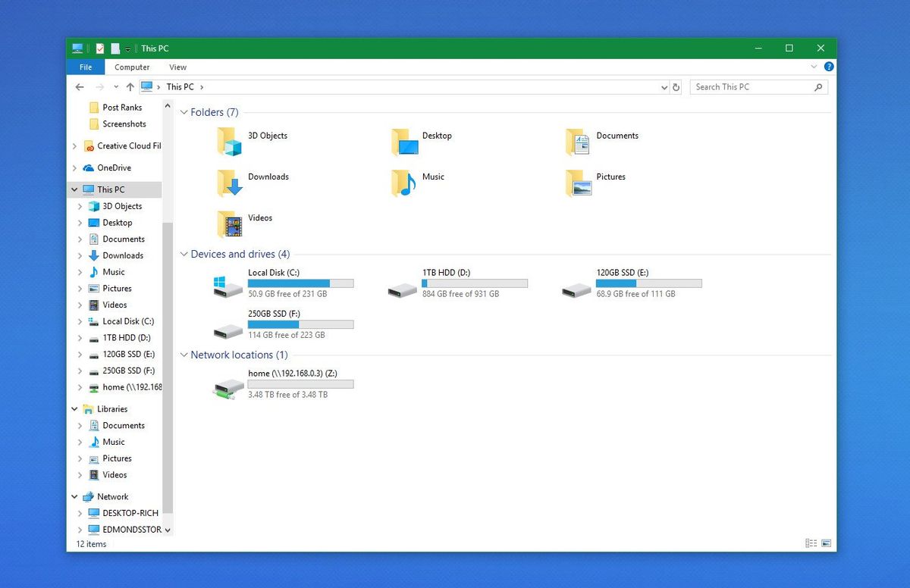Open the View ribbon tab
Viewport: 910px width, 588px height.
point(177,67)
